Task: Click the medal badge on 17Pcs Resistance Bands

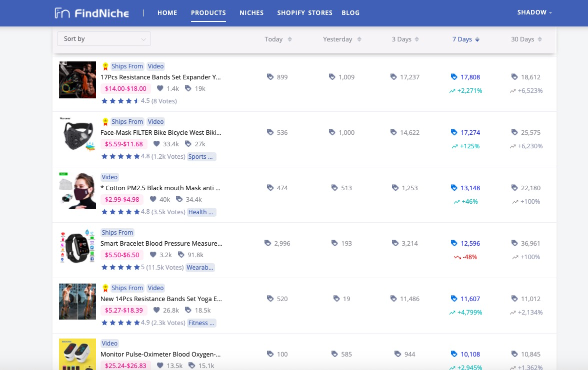Action: [x=105, y=66]
